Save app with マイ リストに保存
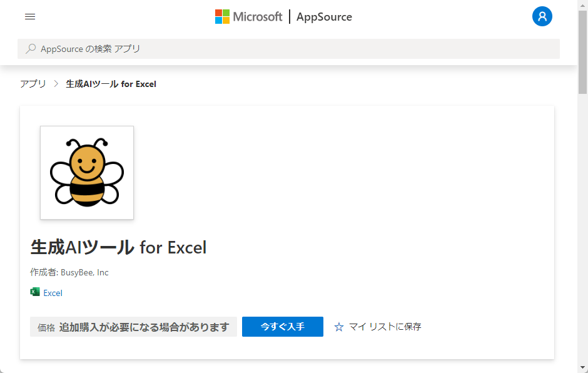The height and width of the screenshot is (373, 588). tap(385, 327)
